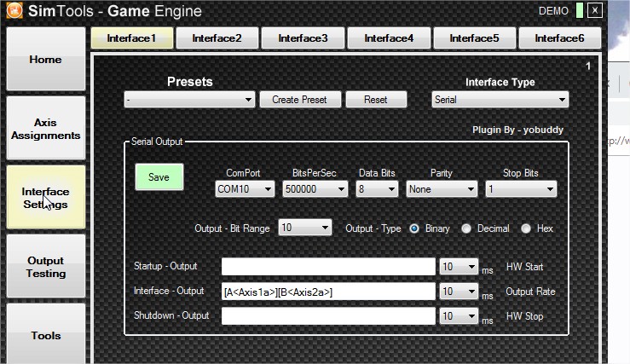Open the Output Testing section
The width and height of the screenshot is (630, 364).
[46, 266]
